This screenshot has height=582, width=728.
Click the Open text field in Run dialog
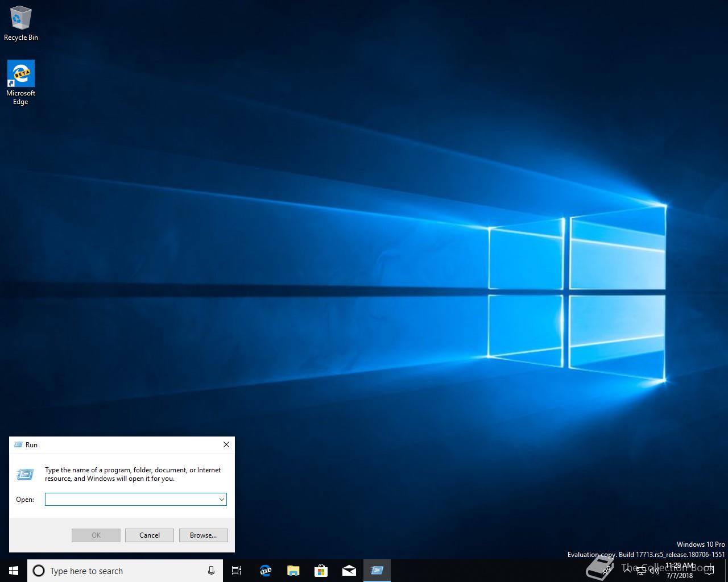(131, 500)
